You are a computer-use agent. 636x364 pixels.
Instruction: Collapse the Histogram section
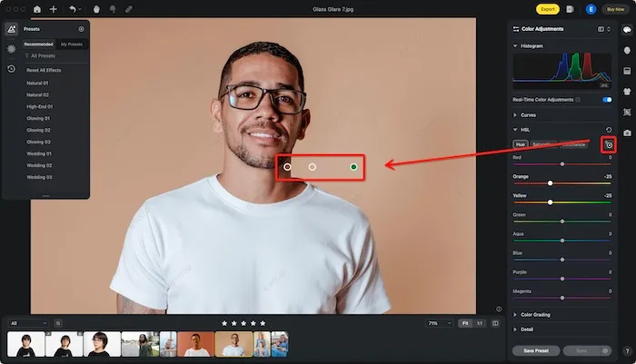(x=515, y=46)
